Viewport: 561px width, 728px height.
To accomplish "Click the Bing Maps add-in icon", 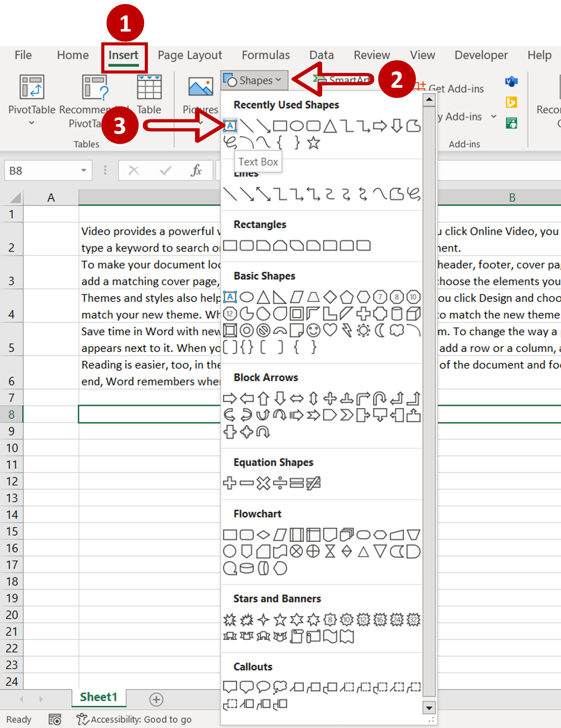I will pyautogui.click(x=511, y=102).
